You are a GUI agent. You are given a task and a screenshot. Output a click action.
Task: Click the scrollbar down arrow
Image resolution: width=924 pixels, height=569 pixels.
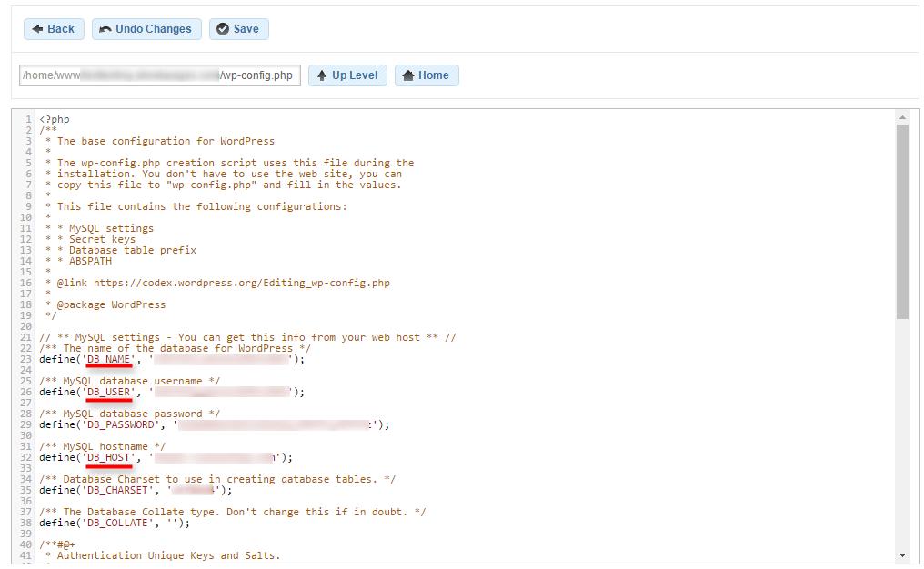click(901, 554)
